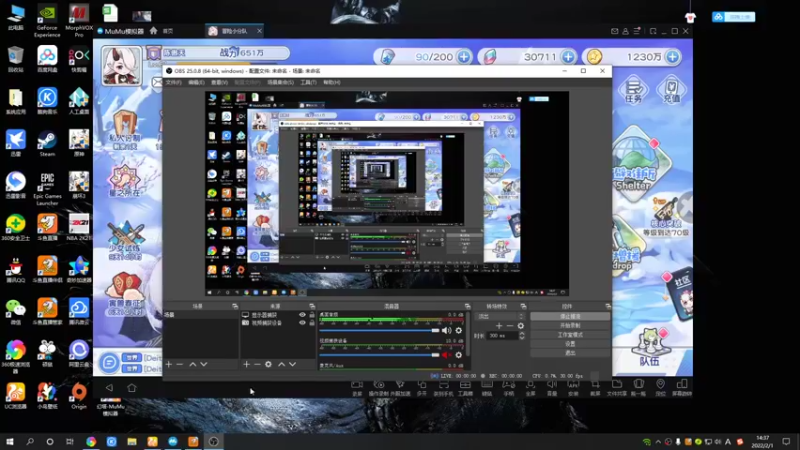Viewport: 800px width, 450px height.
Task: Mute the desktop audio speaker icon
Action: click(447, 330)
